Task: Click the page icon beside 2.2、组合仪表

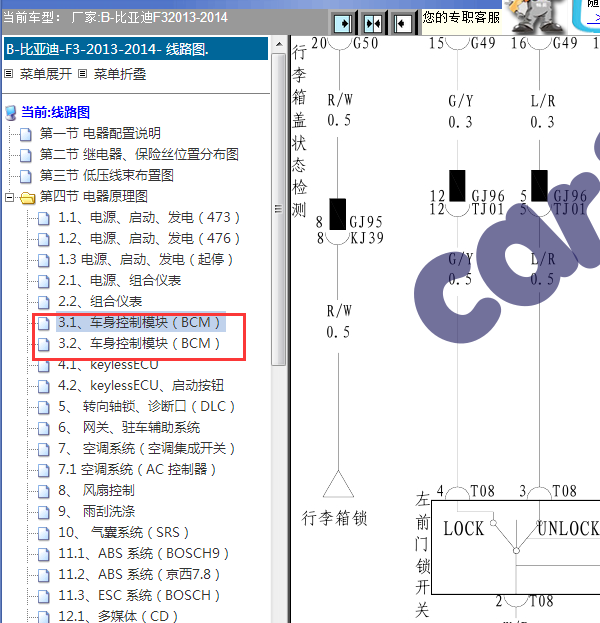Action: (44, 302)
